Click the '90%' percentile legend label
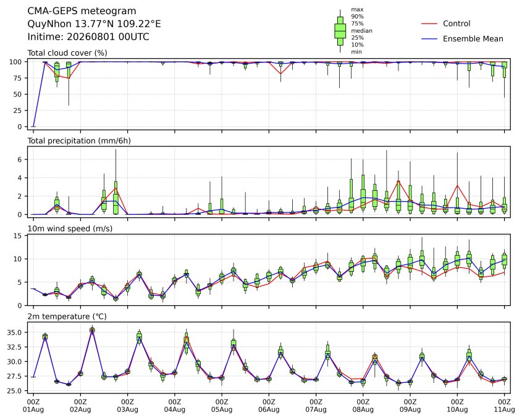522x420 pixels. tap(357, 17)
